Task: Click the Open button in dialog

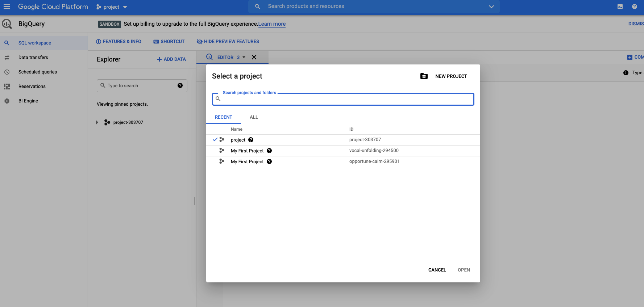Action: (464, 270)
